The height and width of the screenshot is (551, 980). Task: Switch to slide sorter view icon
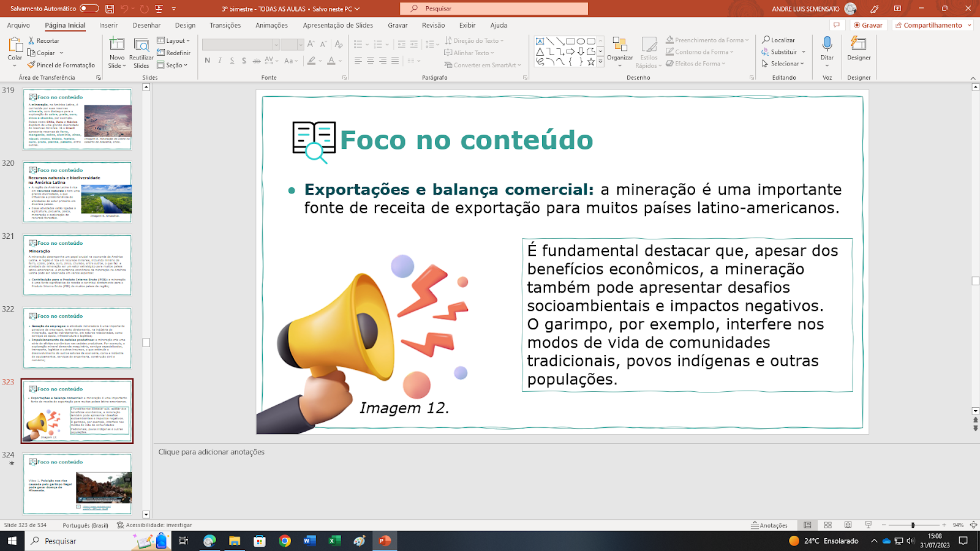tap(828, 525)
